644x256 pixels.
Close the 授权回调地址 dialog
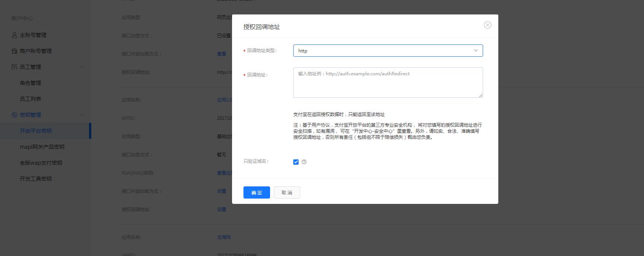pyautogui.click(x=487, y=25)
